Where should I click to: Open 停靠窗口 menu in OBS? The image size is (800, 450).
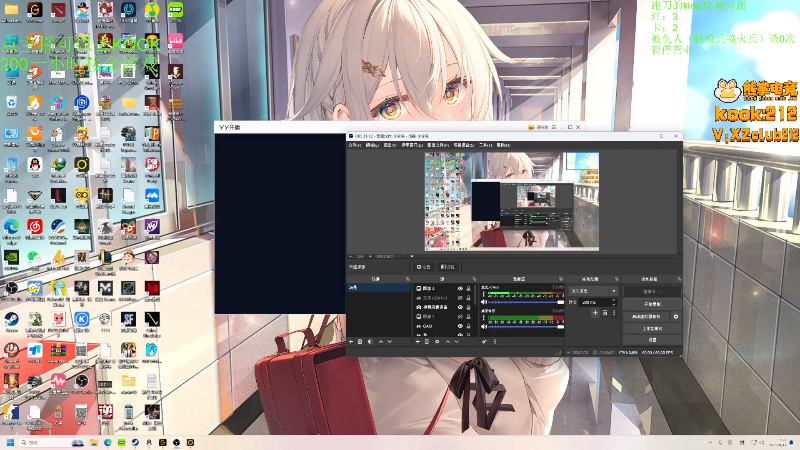[x=411, y=145]
